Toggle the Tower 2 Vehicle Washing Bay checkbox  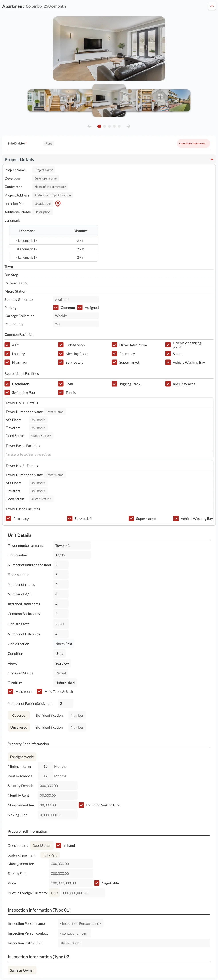(176, 518)
